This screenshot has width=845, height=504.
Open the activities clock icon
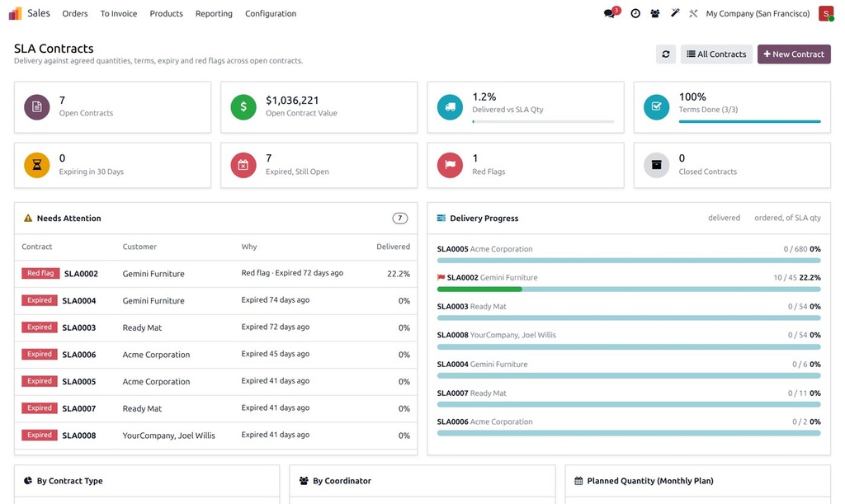pos(635,13)
